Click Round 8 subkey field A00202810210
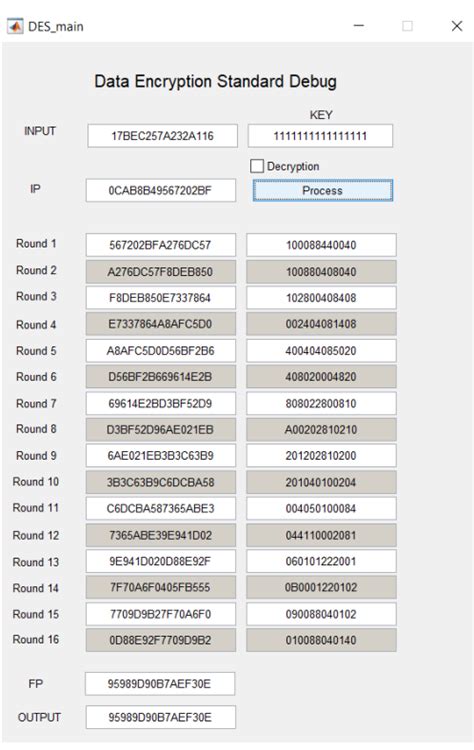 [321, 430]
